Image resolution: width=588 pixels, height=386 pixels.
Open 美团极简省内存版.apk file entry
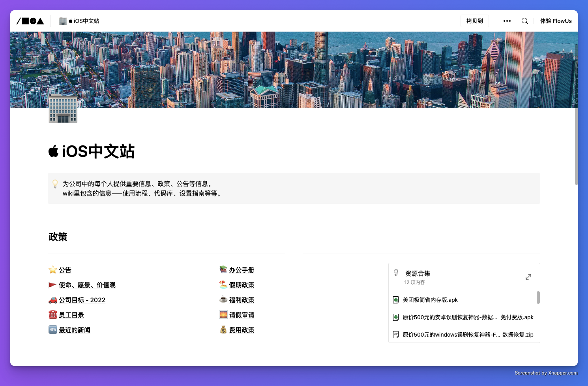[x=430, y=300]
